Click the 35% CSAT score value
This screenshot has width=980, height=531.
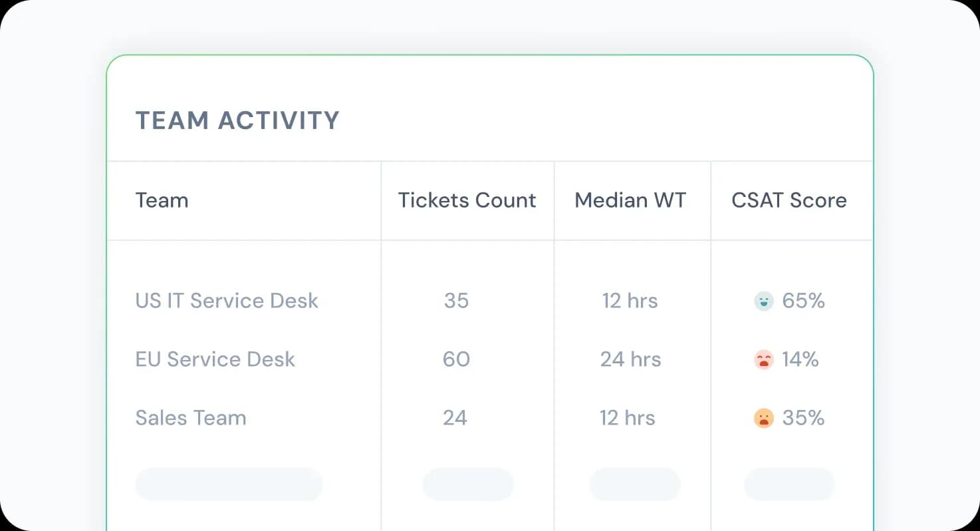(x=803, y=418)
